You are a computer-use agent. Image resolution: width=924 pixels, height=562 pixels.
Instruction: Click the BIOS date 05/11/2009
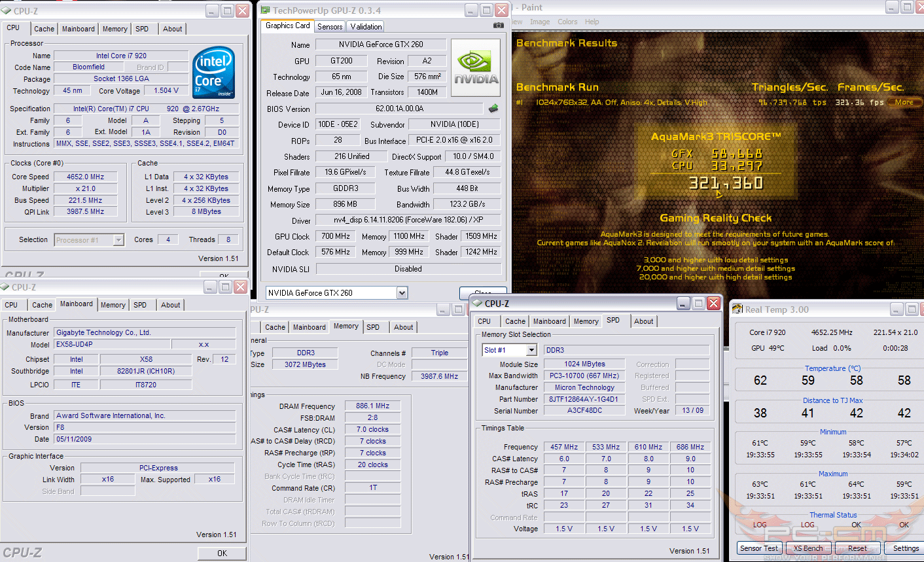tap(145, 439)
